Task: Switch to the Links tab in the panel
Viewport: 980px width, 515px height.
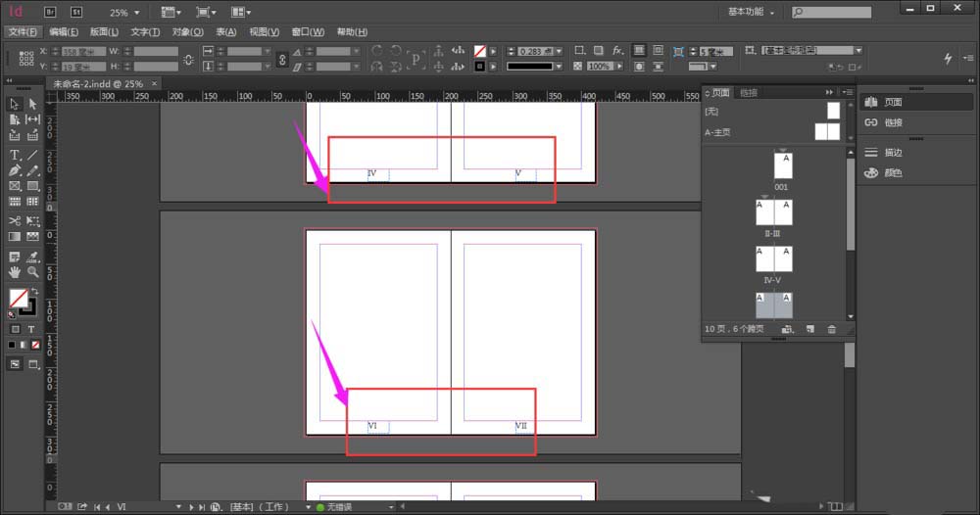Action: [749, 93]
